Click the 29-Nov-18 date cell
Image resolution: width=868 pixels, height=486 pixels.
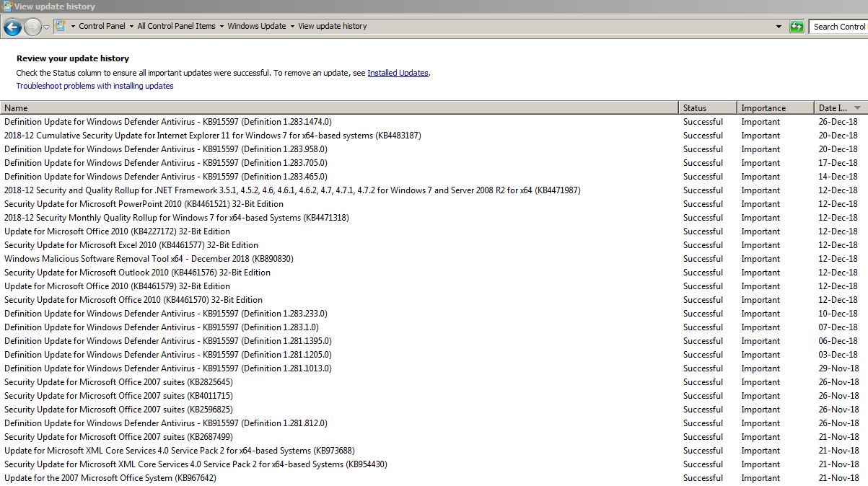click(838, 368)
